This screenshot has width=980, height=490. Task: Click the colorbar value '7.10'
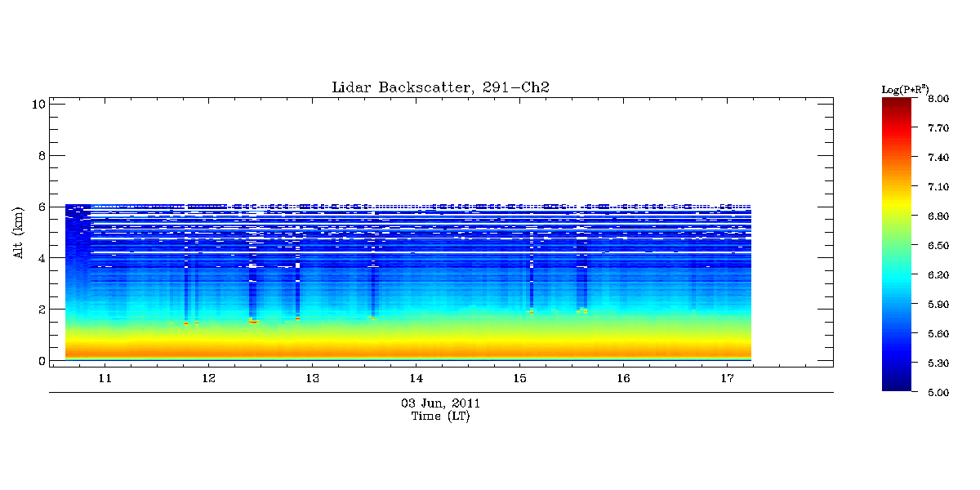coord(938,187)
